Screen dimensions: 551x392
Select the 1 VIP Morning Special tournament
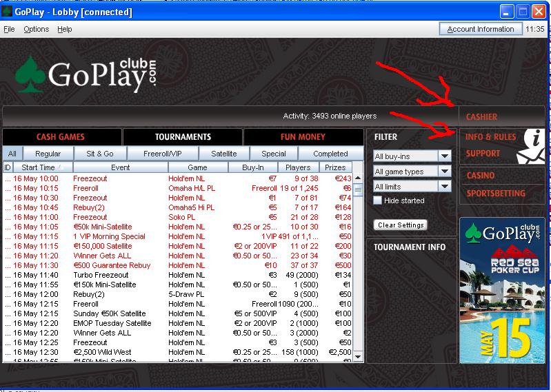point(177,236)
